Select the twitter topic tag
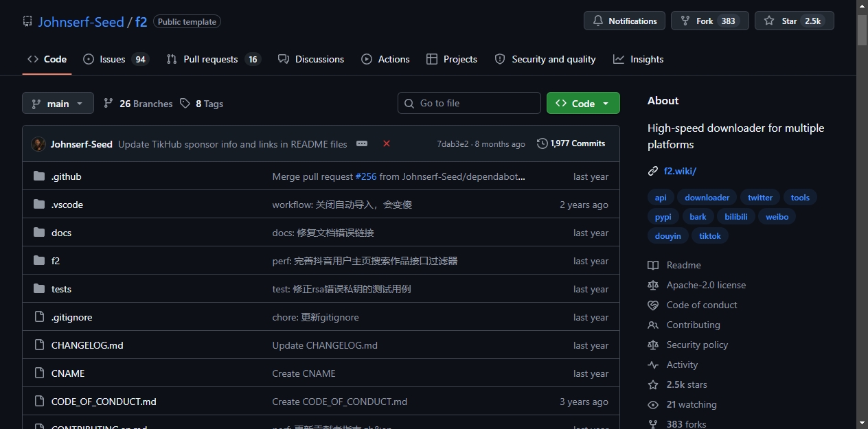This screenshot has width=868, height=429. click(x=760, y=198)
